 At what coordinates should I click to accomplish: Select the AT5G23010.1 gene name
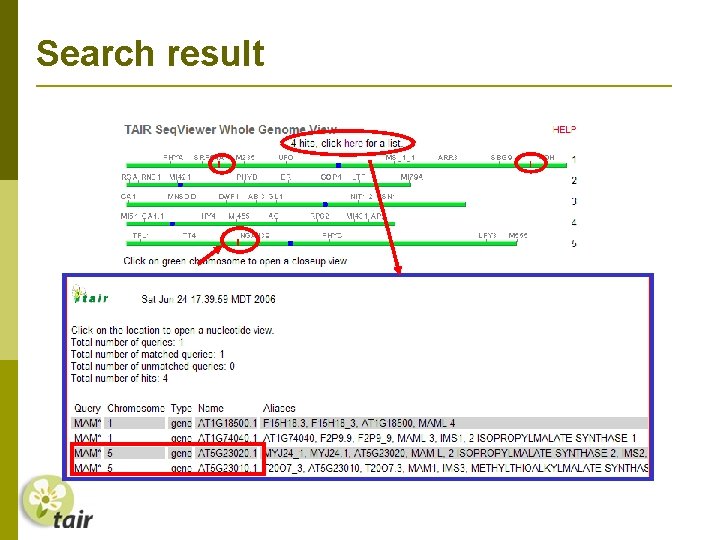coord(227,468)
